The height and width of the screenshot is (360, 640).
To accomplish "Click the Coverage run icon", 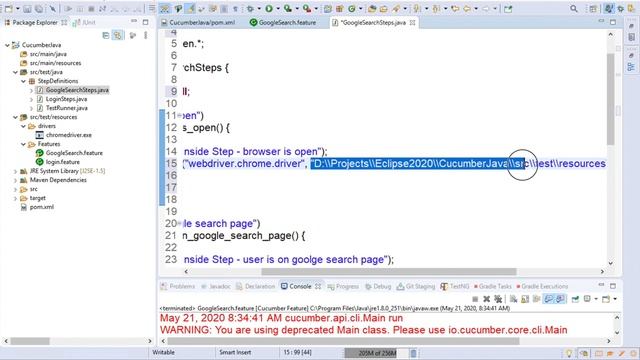I will point(288,9).
